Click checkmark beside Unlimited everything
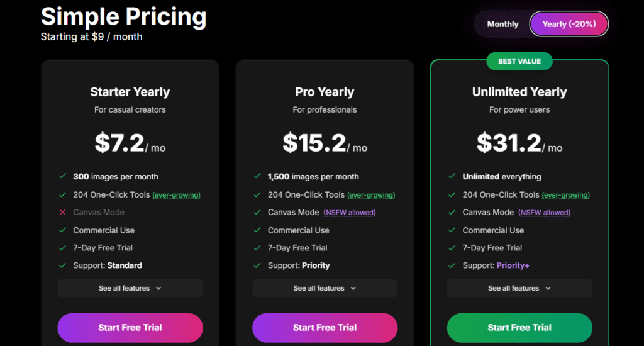Screen dimensions: 644x346 (x=452, y=177)
